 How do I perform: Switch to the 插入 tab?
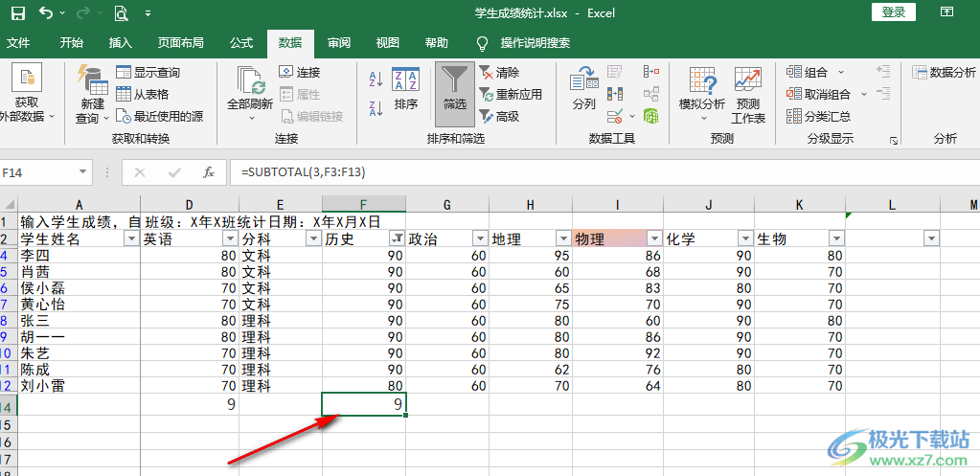pos(121,43)
